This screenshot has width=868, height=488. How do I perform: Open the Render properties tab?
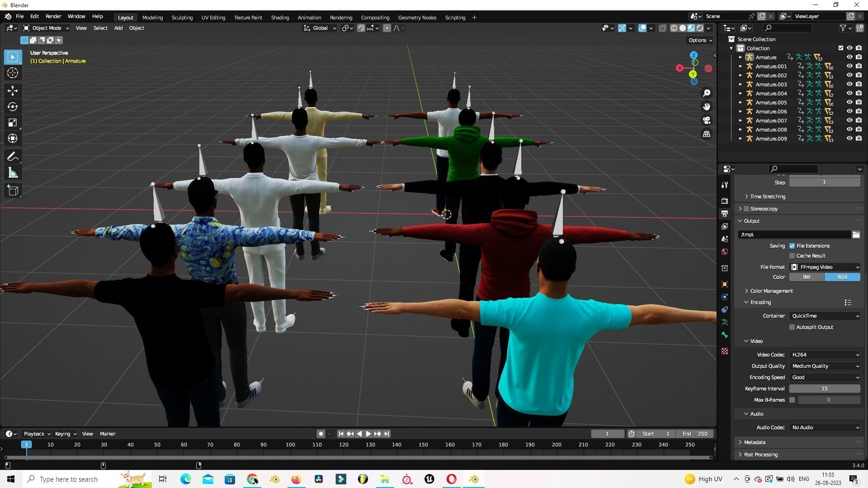725,201
